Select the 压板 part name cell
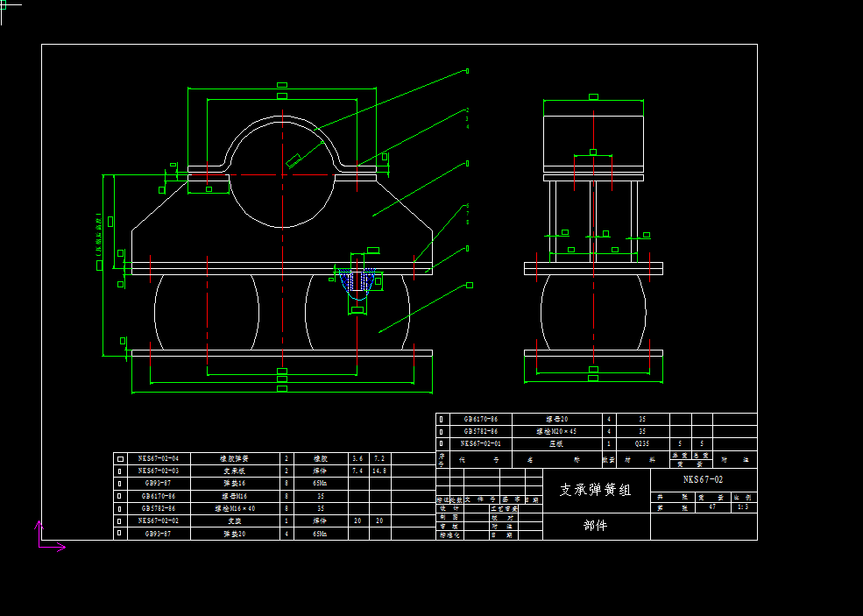The width and height of the screenshot is (863, 616). 556,443
